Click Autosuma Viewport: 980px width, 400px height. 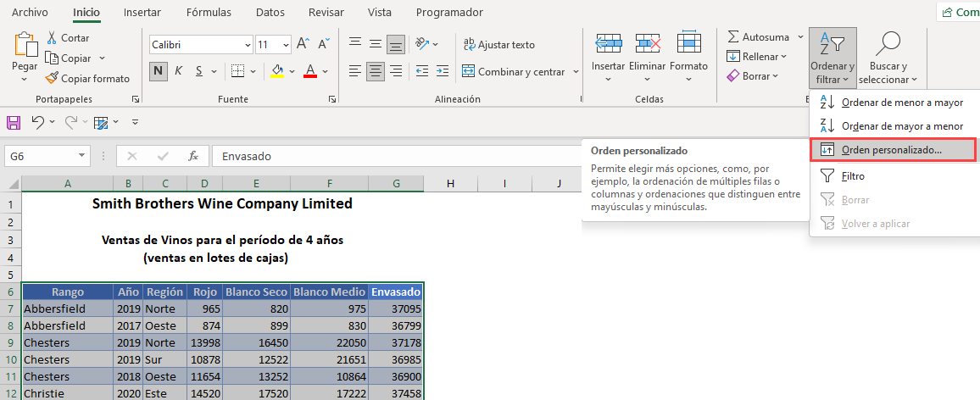point(758,37)
